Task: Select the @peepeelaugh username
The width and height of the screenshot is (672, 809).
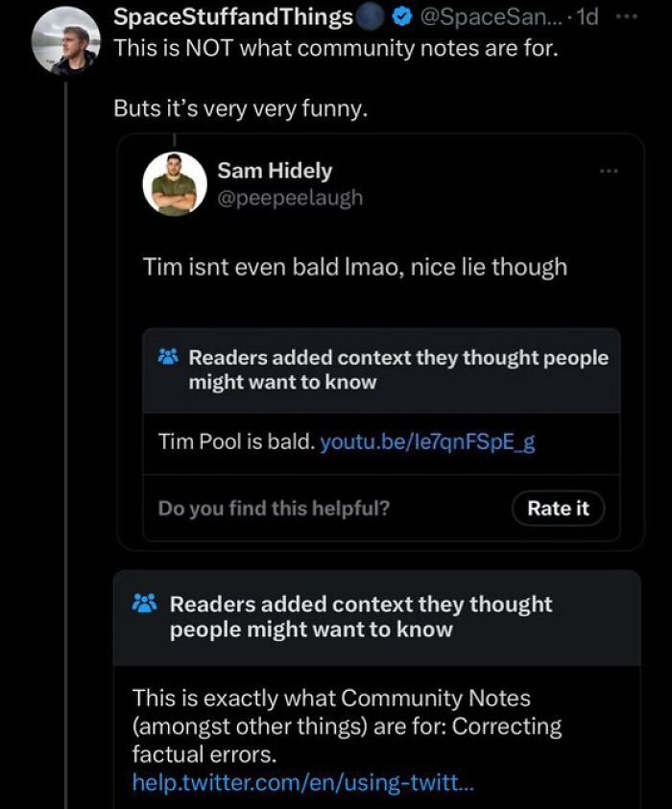Action: point(290,199)
